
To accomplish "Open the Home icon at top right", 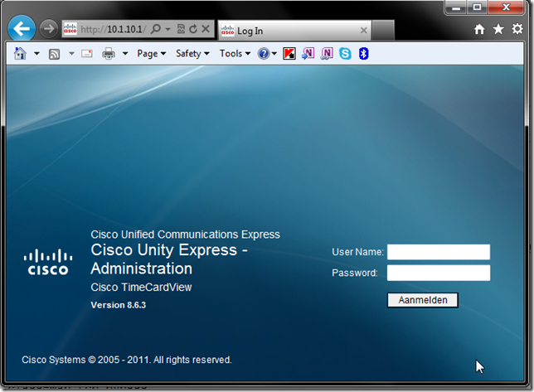I will point(479,29).
